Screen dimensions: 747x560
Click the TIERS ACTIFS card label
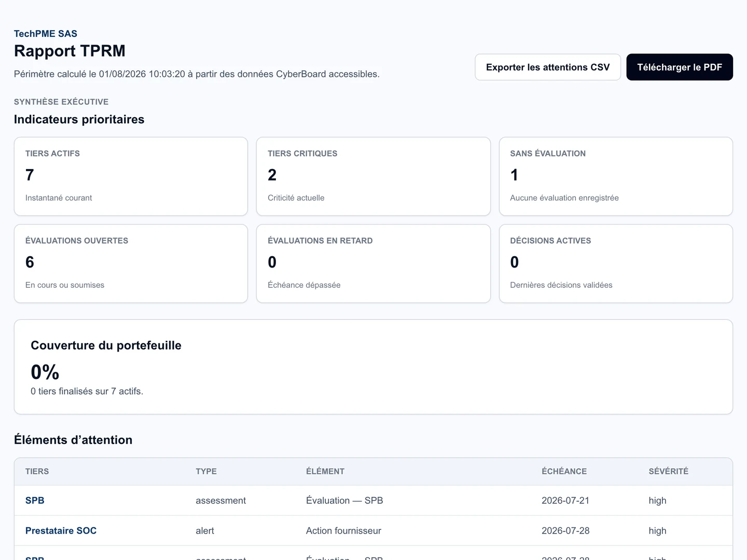pos(52,153)
